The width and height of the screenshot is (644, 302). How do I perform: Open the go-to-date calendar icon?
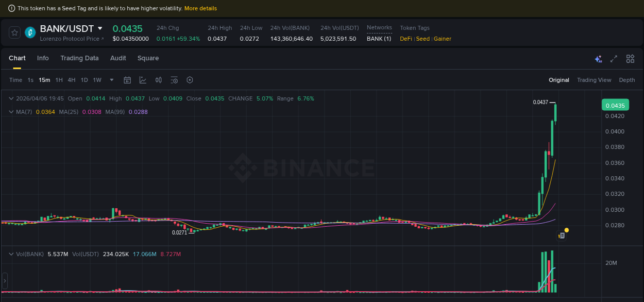coord(127,80)
